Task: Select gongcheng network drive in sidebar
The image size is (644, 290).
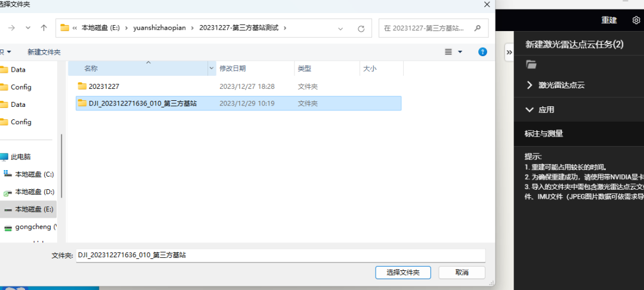Action: tap(30, 226)
